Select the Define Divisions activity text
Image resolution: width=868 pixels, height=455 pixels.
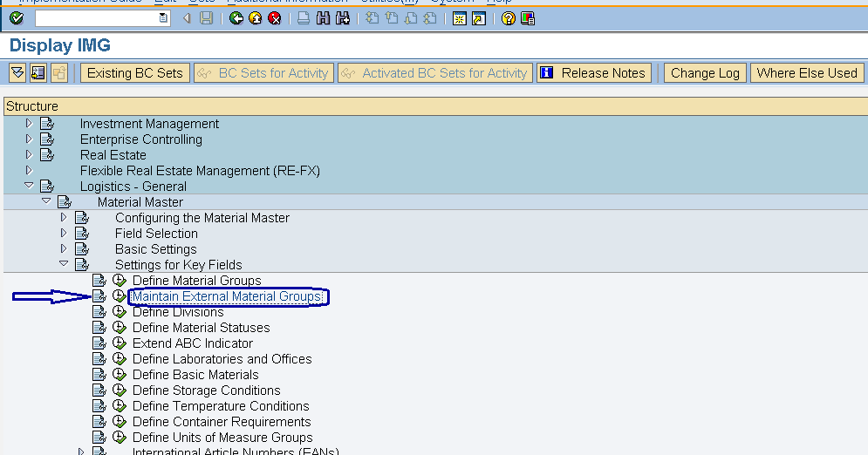pos(178,312)
